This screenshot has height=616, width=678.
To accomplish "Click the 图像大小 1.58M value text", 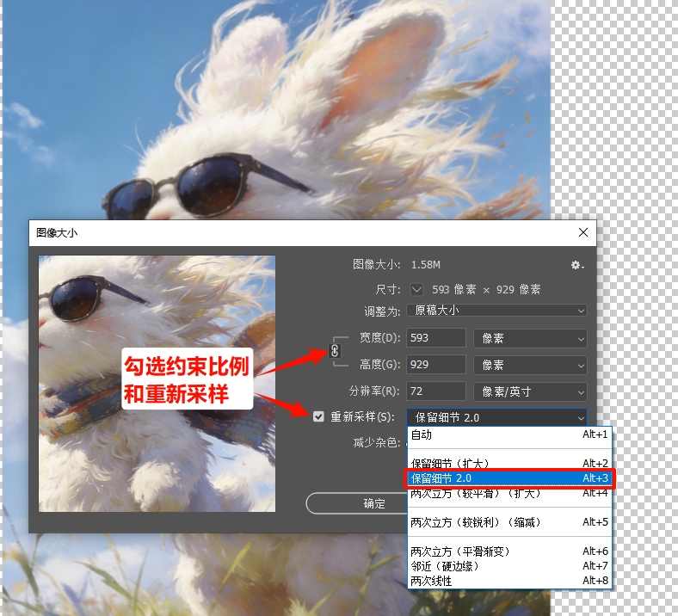I will [x=426, y=265].
